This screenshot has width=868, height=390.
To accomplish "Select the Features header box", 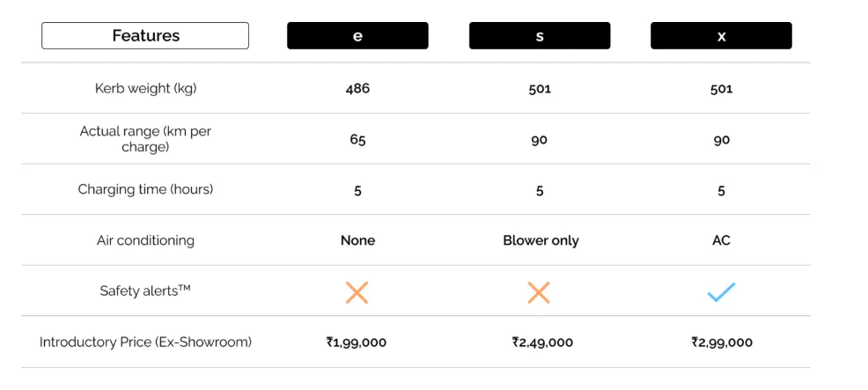I will click(145, 36).
